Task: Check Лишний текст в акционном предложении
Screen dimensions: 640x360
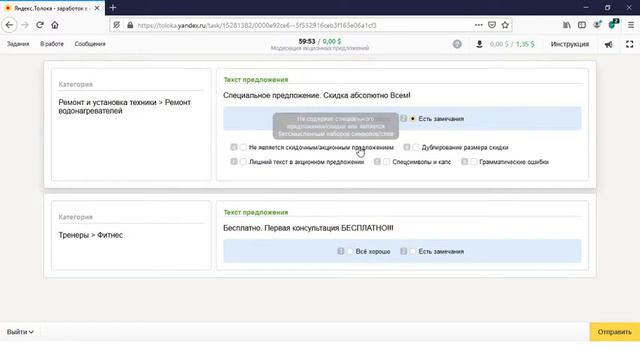Action: tap(243, 162)
